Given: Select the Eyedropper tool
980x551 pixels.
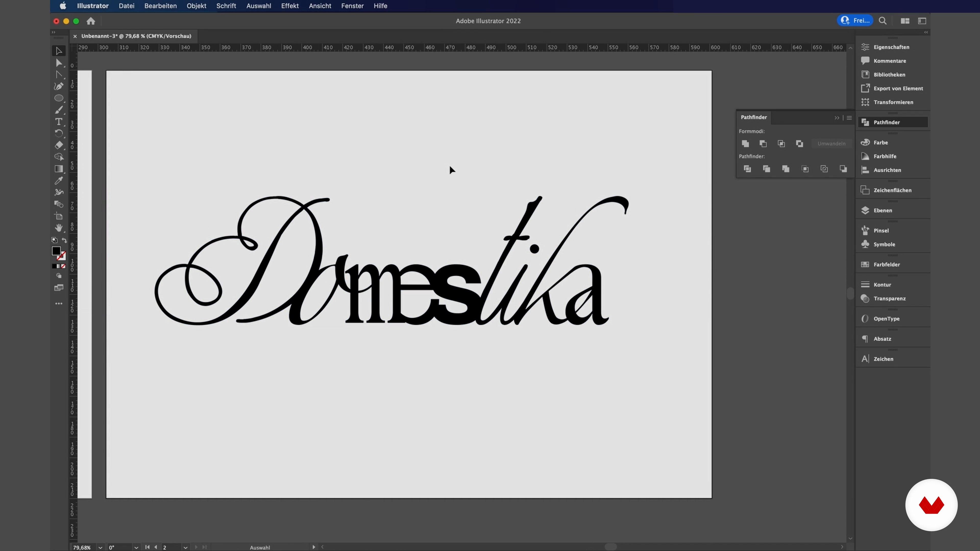Looking at the screenshot, I should click(59, 180).
